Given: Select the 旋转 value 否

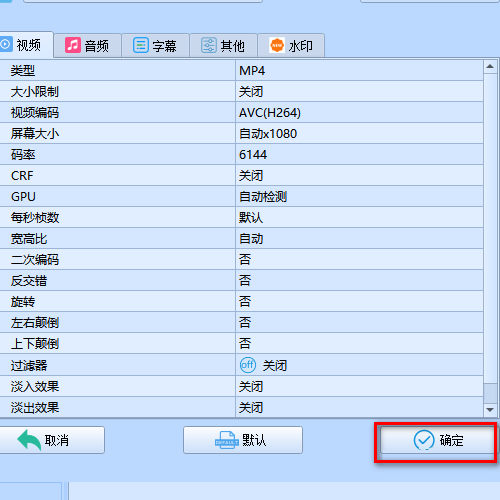Looking at the screenshot, I should (x=359, y=301).
